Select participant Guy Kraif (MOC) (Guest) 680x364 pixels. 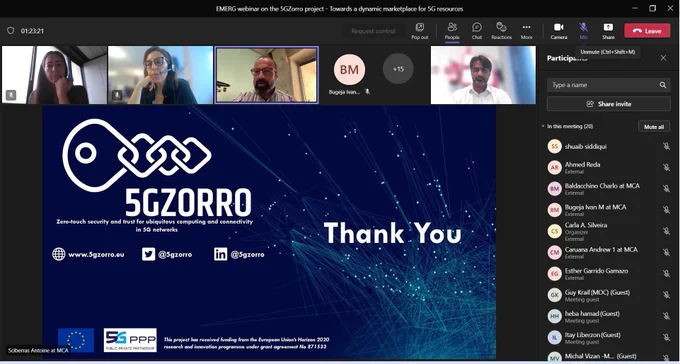[608, 295]
